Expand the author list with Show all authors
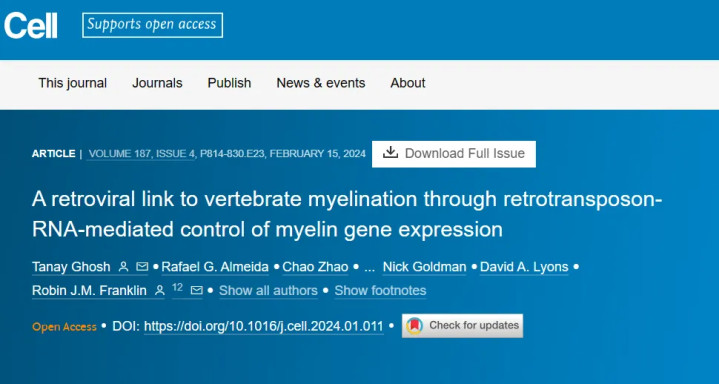719x384 pixels. point(268,290)
